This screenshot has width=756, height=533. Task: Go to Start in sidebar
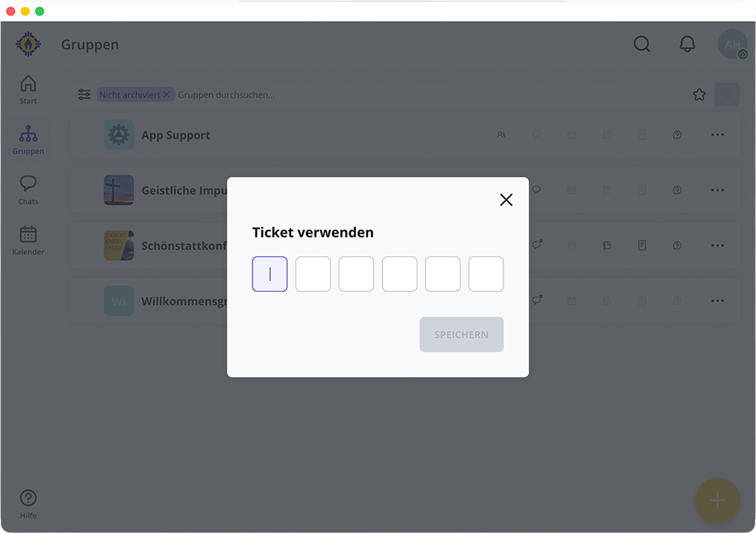pyautogui.click(x=28, y=89)
